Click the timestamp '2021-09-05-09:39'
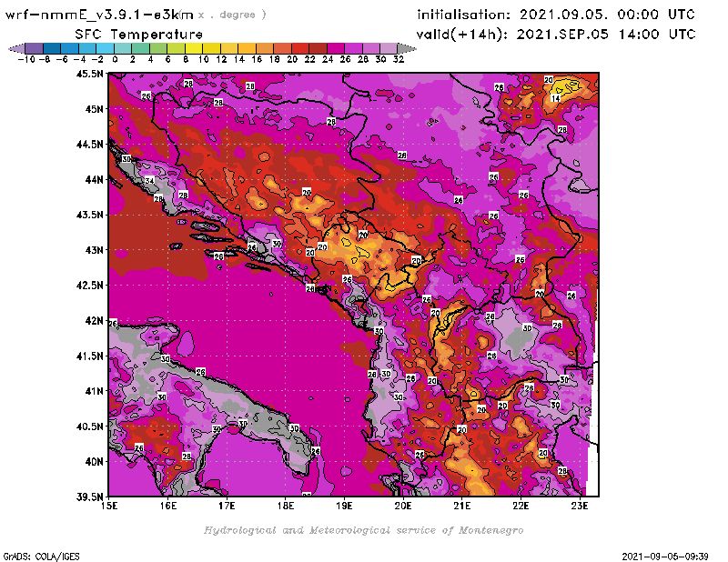The image size is (728, 562). tap(665, 557)
